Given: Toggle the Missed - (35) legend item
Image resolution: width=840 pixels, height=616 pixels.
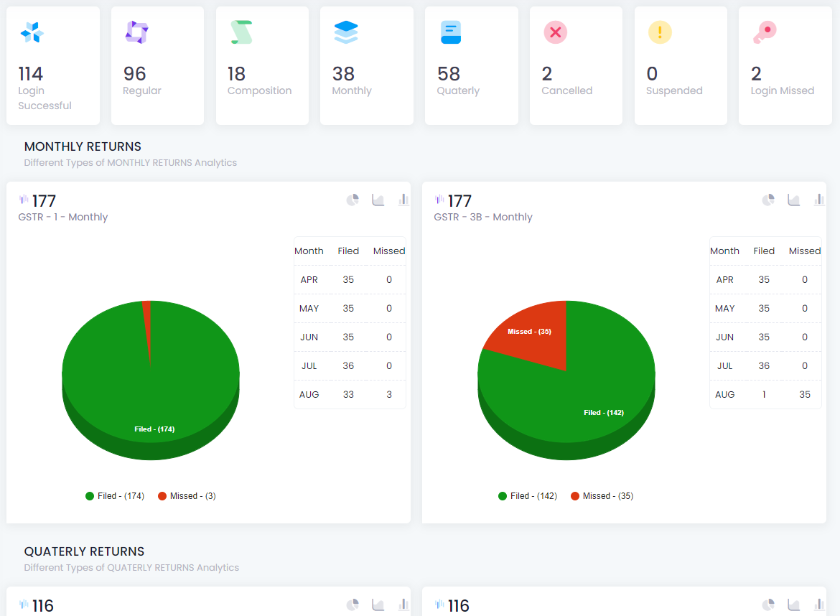Looking at the screenshot, I should (x=602, y=496).
